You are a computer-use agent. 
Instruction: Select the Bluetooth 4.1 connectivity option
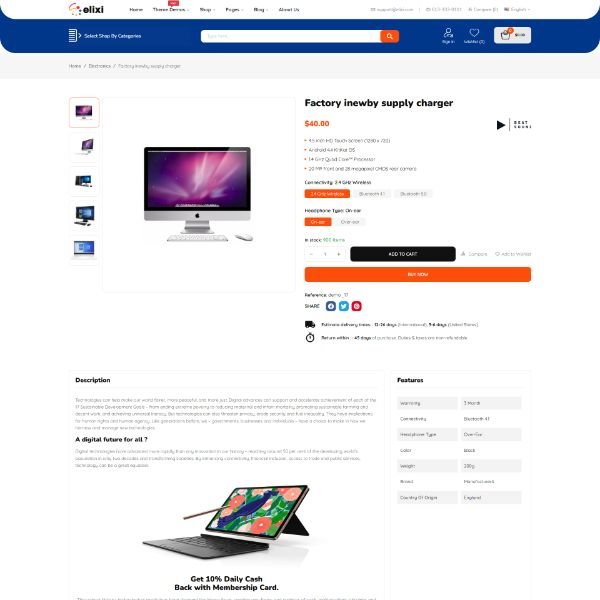(x=372, y=194)
